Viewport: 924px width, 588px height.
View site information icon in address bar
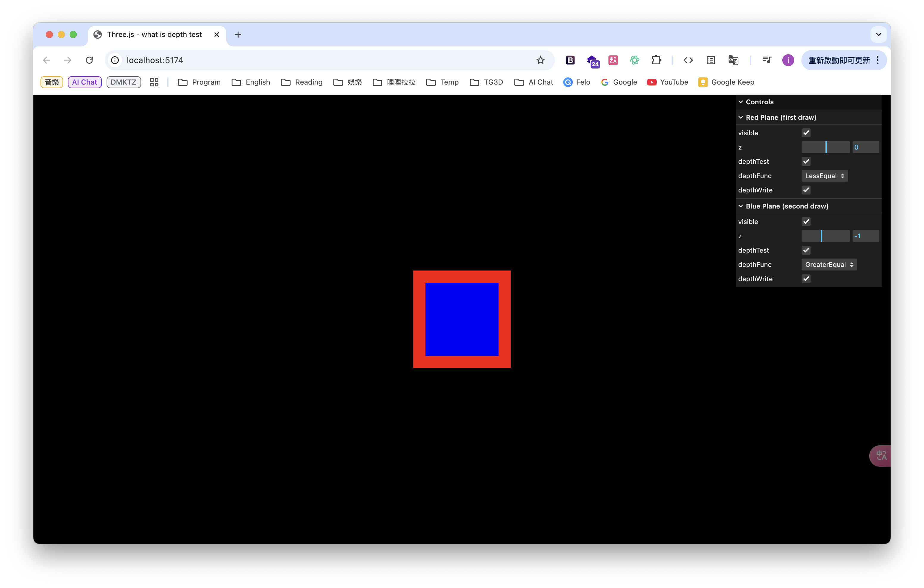coord(115,60)
